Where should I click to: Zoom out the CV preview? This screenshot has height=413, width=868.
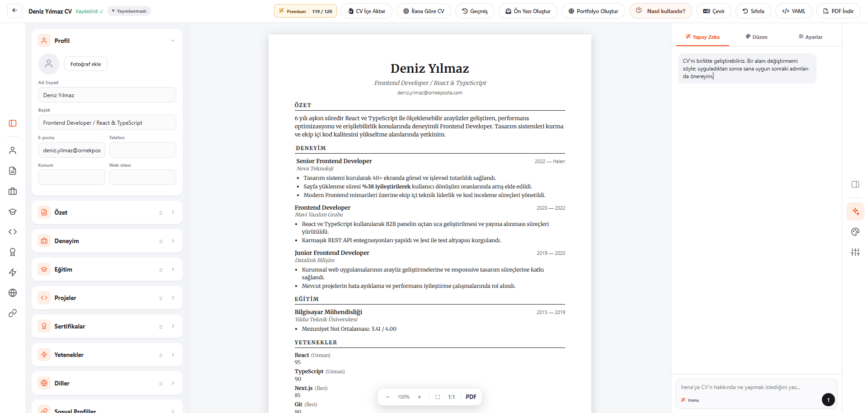(x=387, y=397)
